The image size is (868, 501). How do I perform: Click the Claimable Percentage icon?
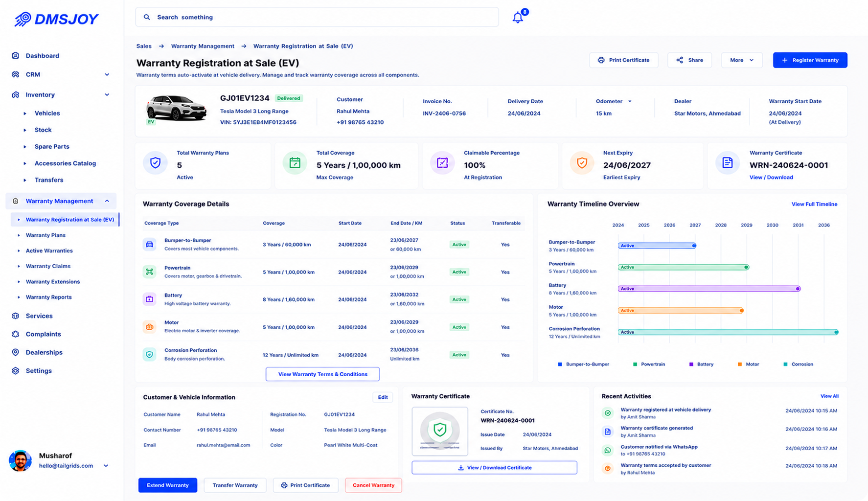tap(442, 163)
